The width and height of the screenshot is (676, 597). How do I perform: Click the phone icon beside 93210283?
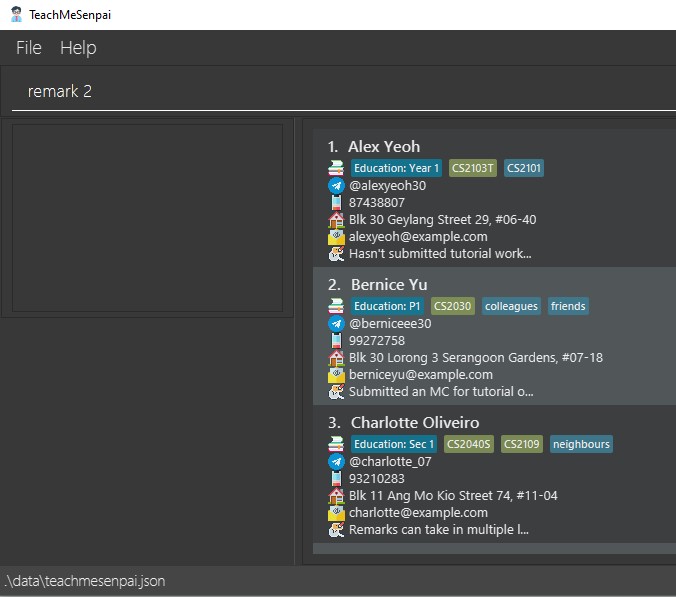[x=336, y=478]
